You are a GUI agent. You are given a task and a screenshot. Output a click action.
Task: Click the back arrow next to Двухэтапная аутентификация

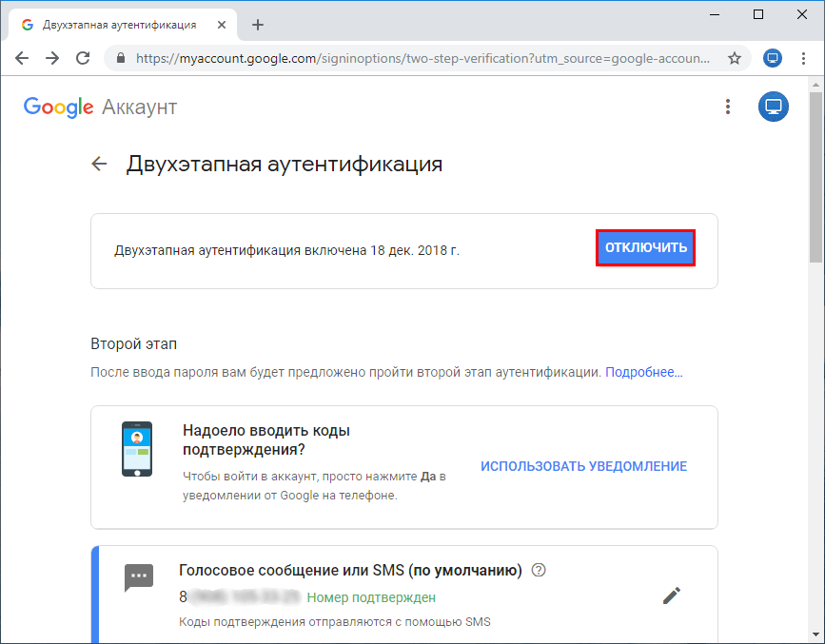point(99,164)
